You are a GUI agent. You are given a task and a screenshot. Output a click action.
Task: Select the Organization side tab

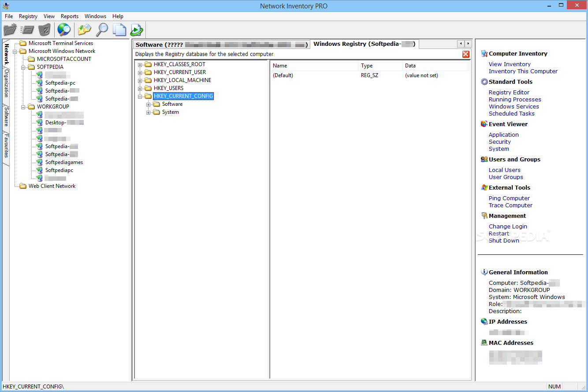[6, 82]
